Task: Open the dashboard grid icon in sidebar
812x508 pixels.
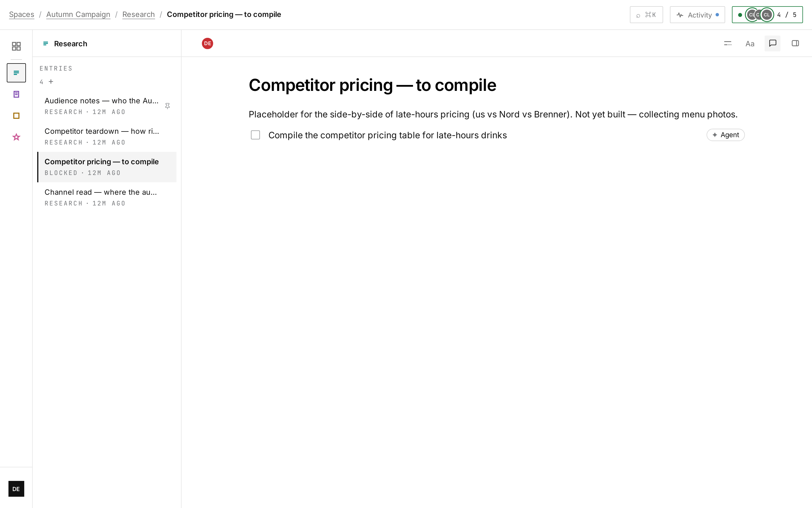Action: pyautogui.click(x=16, y=46)
